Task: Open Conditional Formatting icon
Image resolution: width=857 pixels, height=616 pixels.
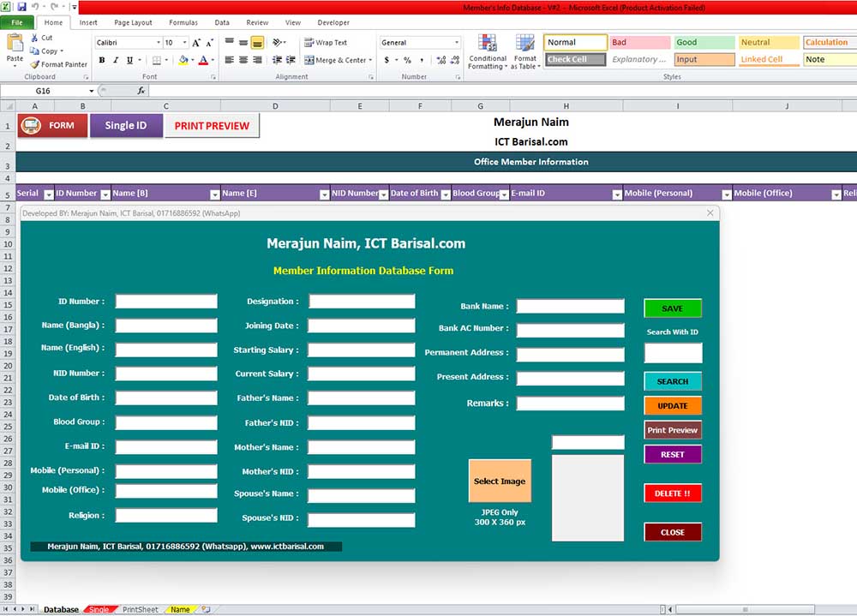Action: click(x=487, y=44)
